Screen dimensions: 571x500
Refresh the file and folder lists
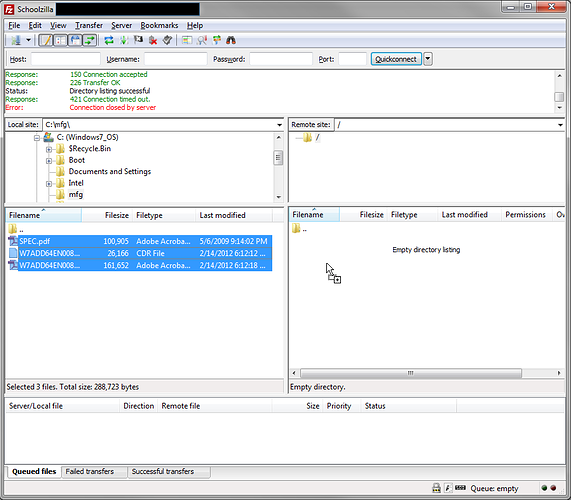tap(109, 40)
